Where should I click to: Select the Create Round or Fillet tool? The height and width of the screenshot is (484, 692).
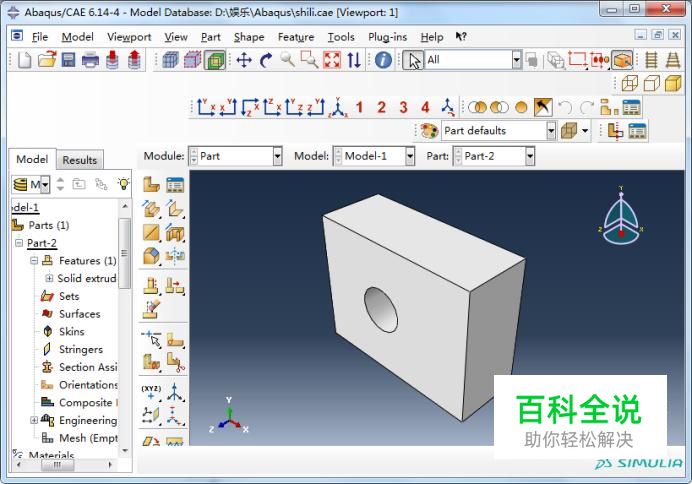[151, 256]
